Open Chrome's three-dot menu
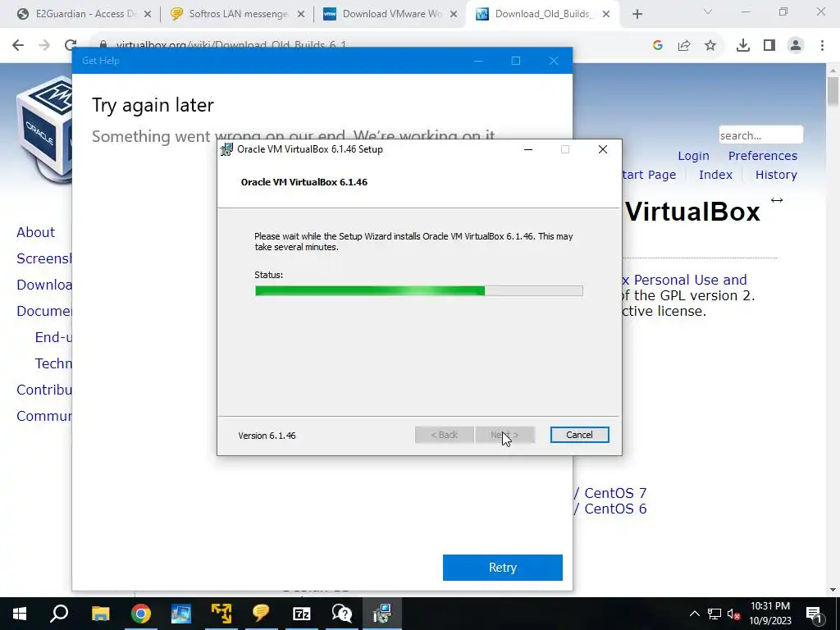Image resolution: width=840 pixels, height=630 pixels. click(822, 46)
